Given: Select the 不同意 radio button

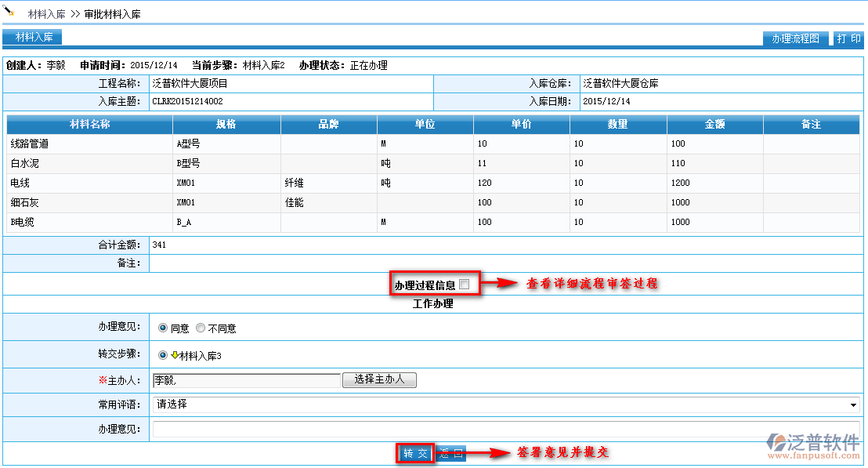Looking at the screenshot, I should click(201, 328).
